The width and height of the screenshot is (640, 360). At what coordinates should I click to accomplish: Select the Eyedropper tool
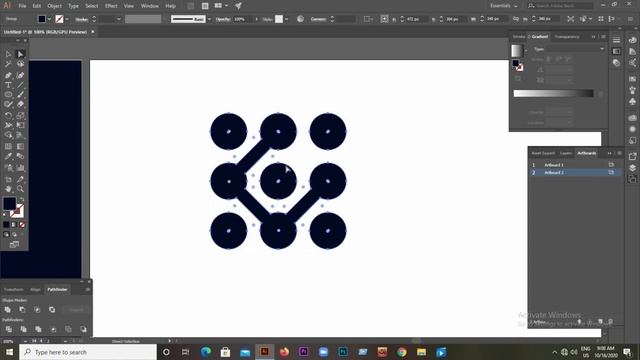click(8, 156)
